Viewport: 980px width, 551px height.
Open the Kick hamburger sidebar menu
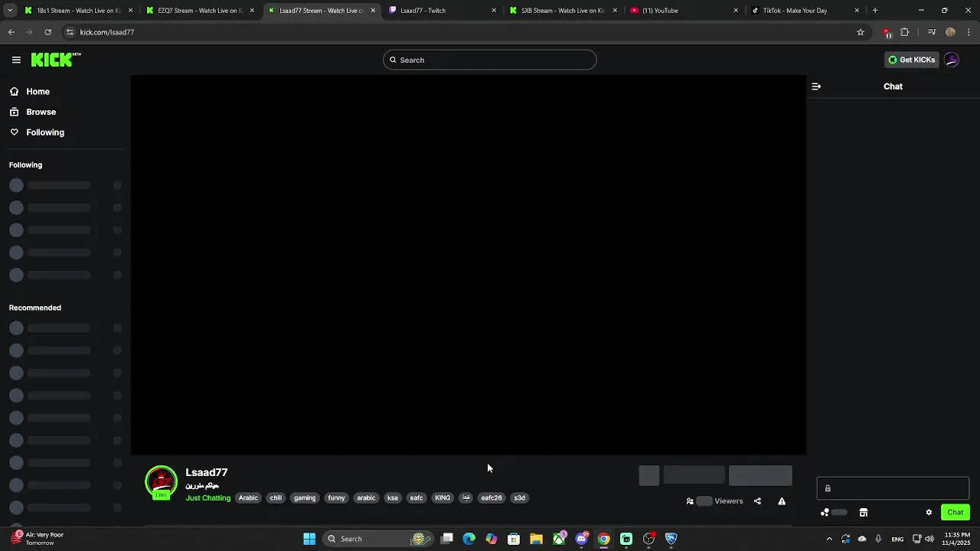point(16,60)
